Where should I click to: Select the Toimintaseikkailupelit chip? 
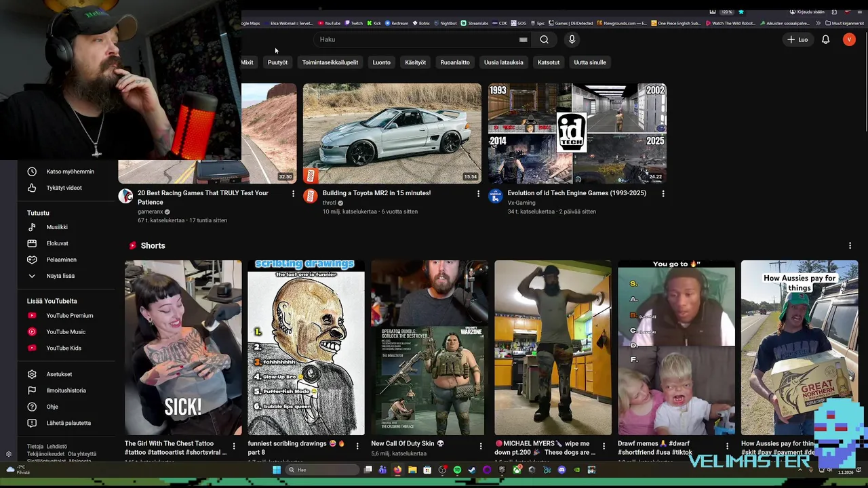click(x=330, y=62)
